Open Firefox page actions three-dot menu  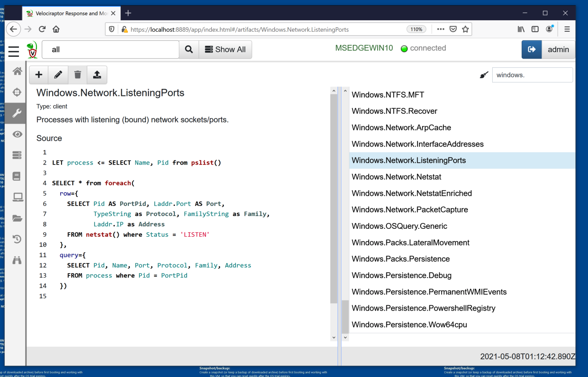440,29
